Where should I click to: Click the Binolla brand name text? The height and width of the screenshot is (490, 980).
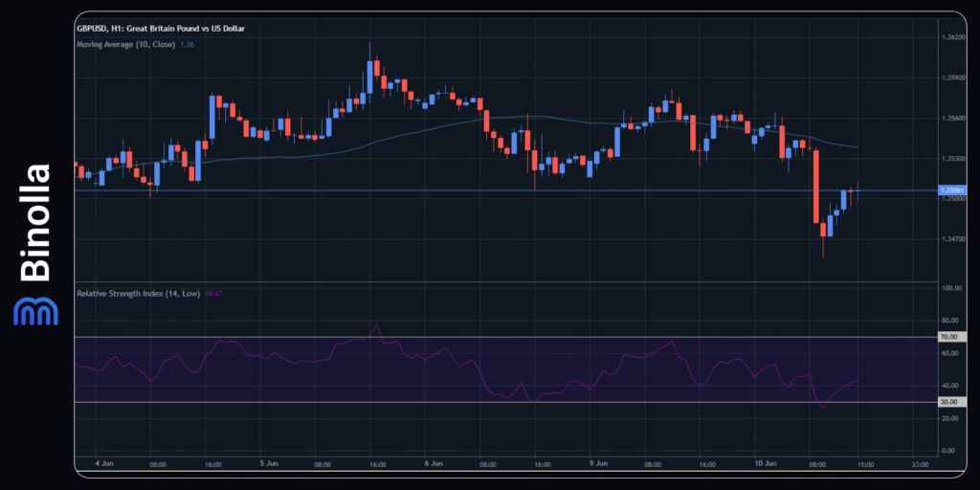pos(35,223)
